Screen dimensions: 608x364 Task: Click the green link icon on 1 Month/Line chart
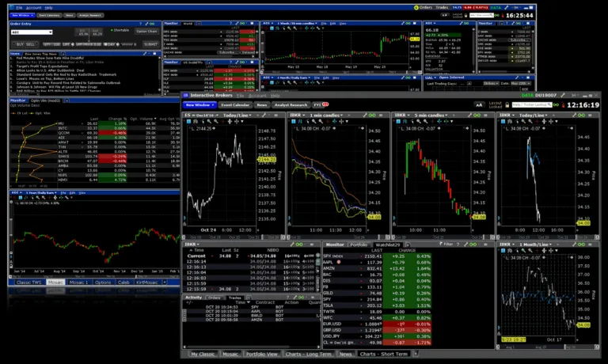coord(582,245)
